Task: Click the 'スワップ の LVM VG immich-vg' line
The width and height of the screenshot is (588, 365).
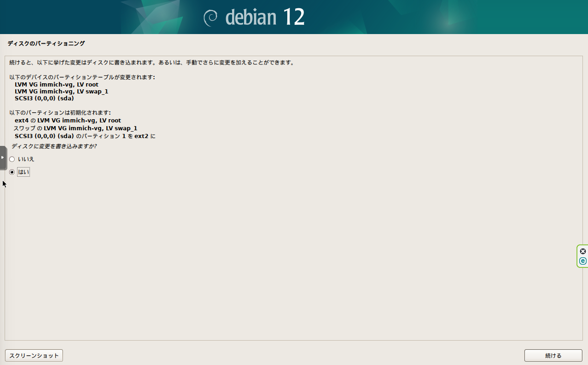Action: pos(76,128)
